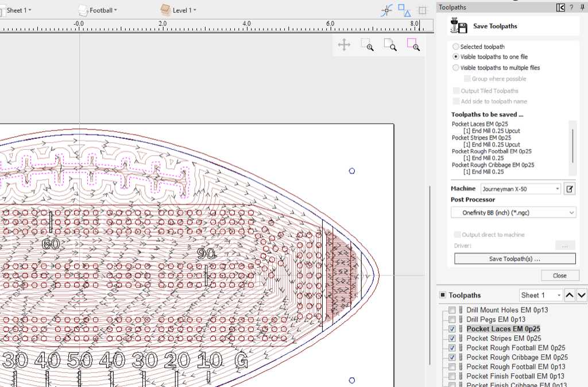
Task: Click the layer icon beside Football
Action: point(83,10)
